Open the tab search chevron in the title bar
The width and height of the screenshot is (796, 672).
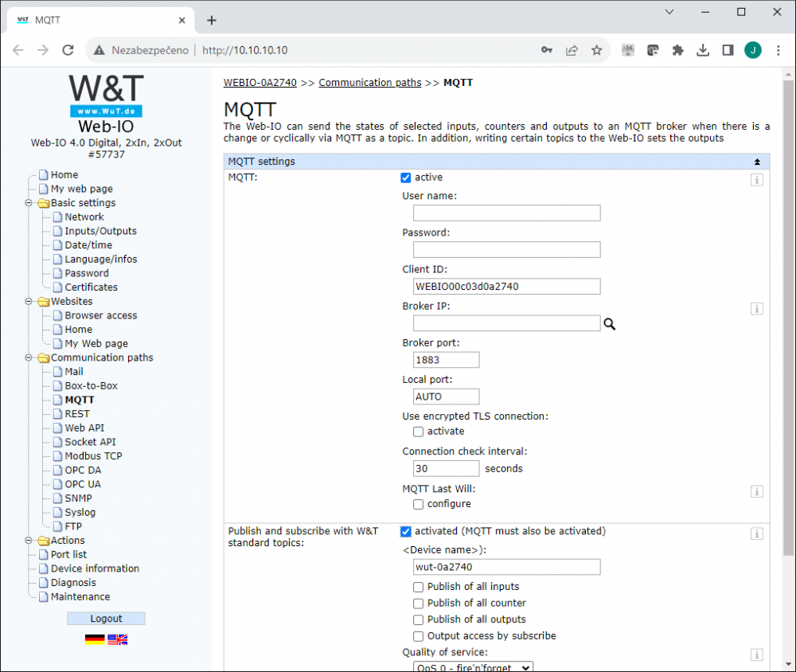pyautogui.click(x=669, y=12)
